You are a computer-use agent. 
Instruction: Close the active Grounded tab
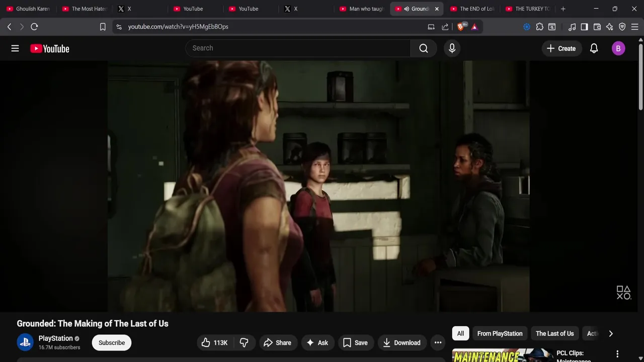coord(437,9)
